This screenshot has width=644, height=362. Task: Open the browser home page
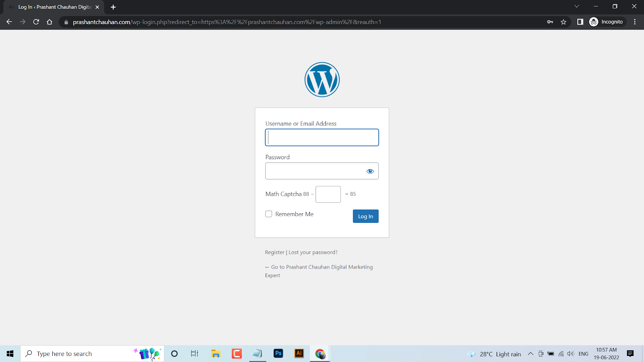[x=50, y=22]
